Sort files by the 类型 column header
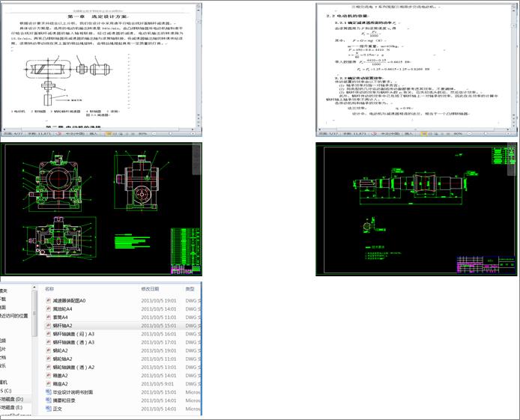This screenshot has width=520, height=420. [x=190, y=289]
